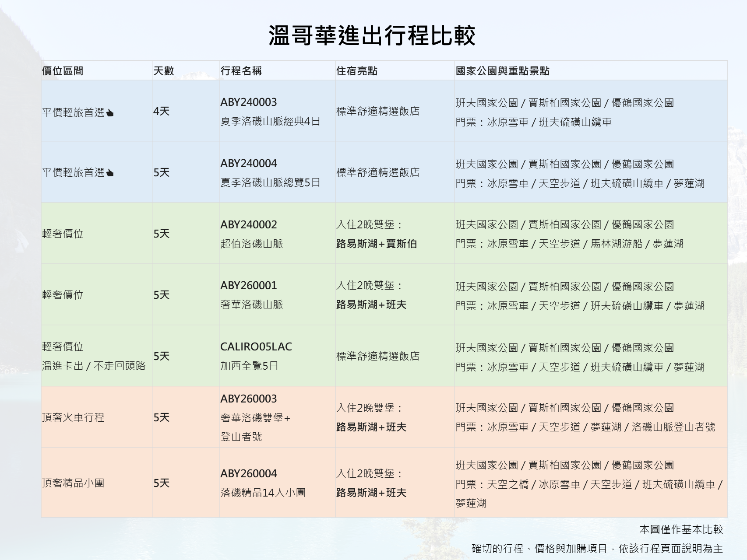Open the CALIRO05LAC itinerary code
Viewport: 747px width, 560px height.
pos(256,346)
